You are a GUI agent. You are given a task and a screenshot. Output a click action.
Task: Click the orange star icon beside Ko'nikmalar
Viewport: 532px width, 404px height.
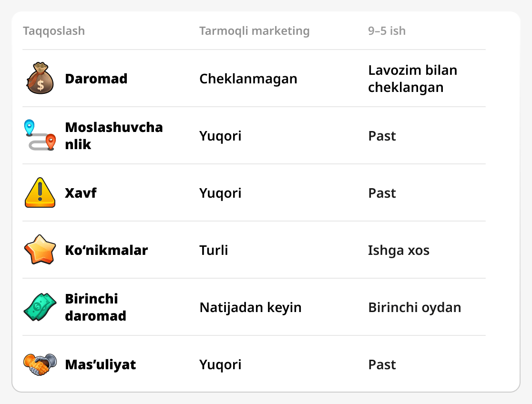(40, 250)
